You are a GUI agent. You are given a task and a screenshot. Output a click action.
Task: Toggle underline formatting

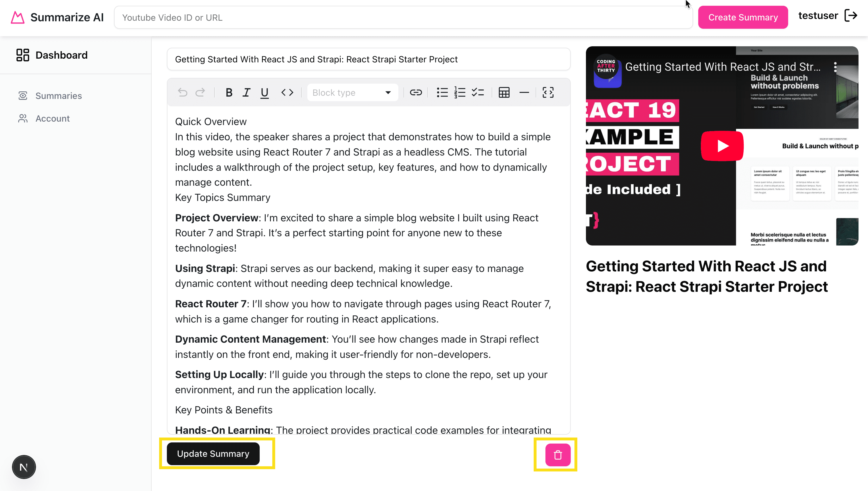click(x=265, y=93)
